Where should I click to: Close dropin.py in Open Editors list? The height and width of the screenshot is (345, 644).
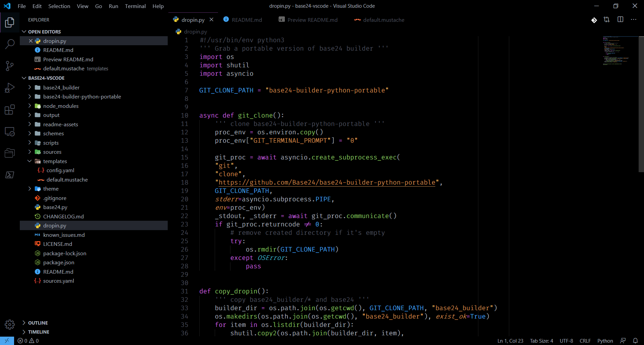coord(31,41)
